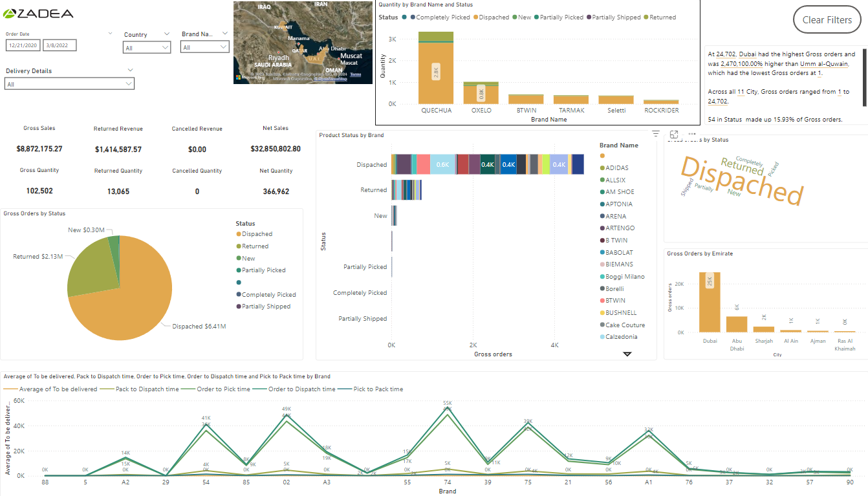Click the Clear Filters button

[x=827, y=20]
